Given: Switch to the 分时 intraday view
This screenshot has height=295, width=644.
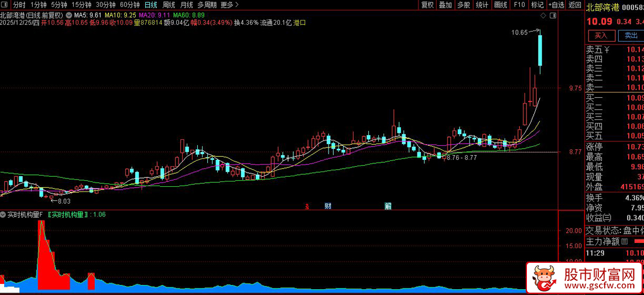Looking at the screenshot, I should 19,5.
